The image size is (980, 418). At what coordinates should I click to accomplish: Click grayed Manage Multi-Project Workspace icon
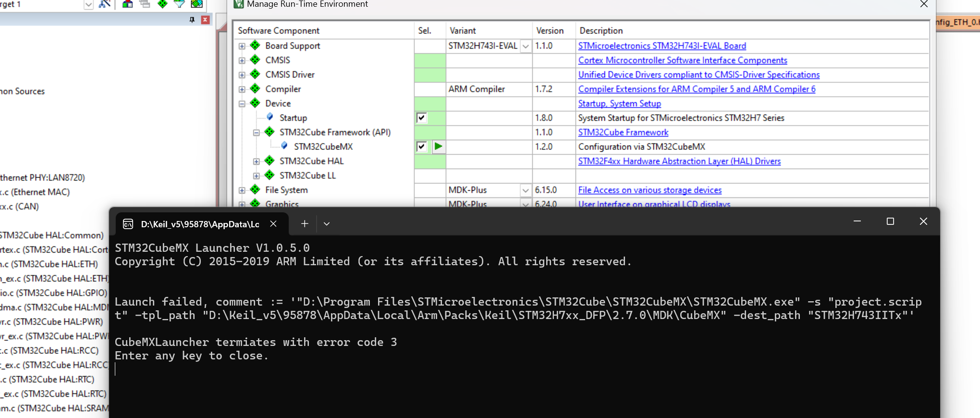(145, 4)
